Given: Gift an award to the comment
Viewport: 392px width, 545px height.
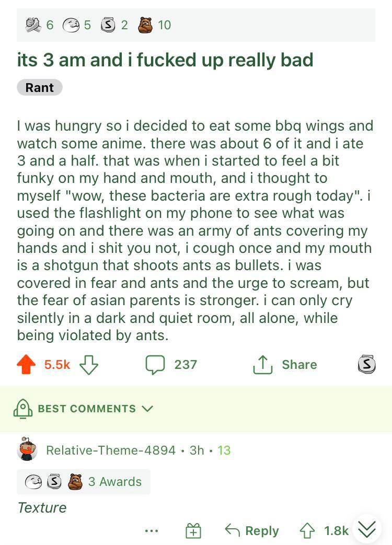Looking at the screenshot, I should coord(193,531).
